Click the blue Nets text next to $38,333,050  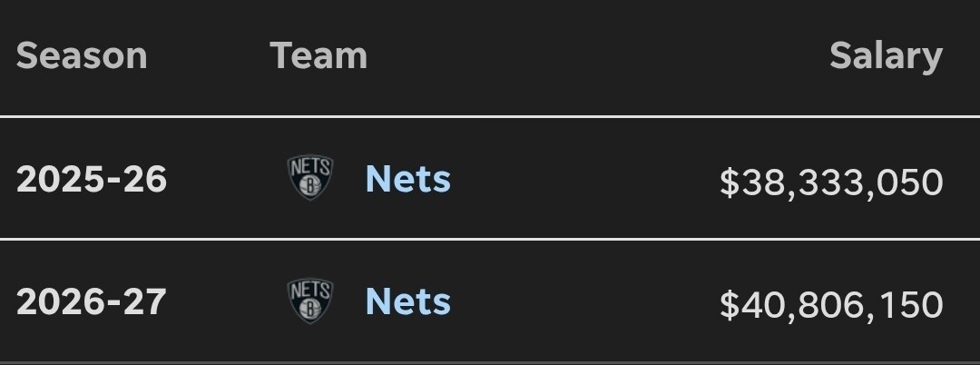point(407,179)
